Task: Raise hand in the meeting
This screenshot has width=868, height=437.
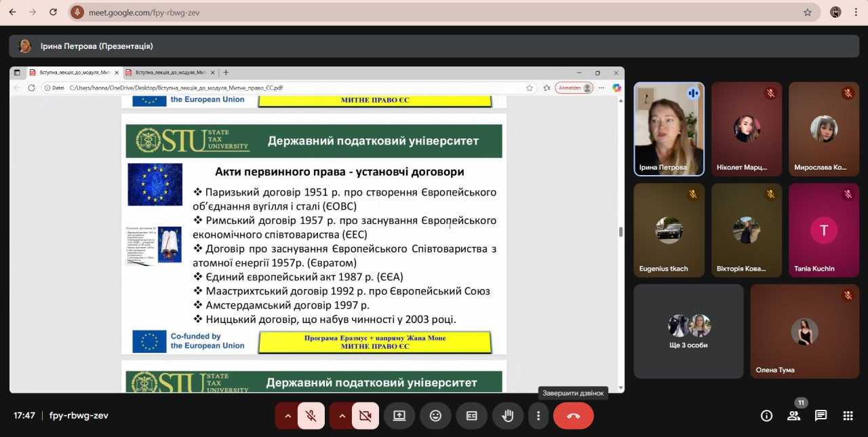Action: coord(507,416)
